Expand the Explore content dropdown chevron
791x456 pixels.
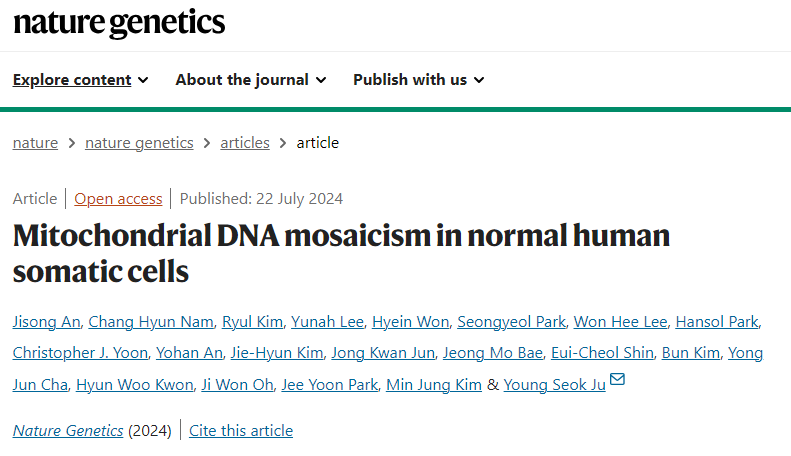[143, 80]
